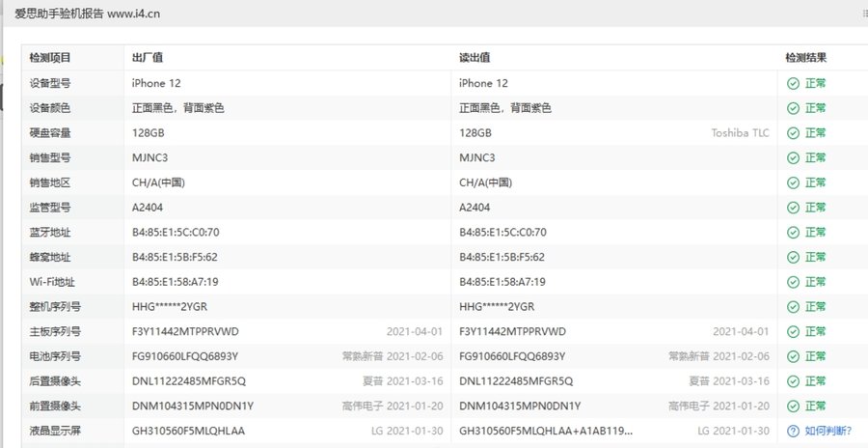The width and height of the screenshot is (868, 448).
Task: Click factory rear camera serial DNL11222485MFGR5Q
Action: pyautogui.click(x=189, y=381)
